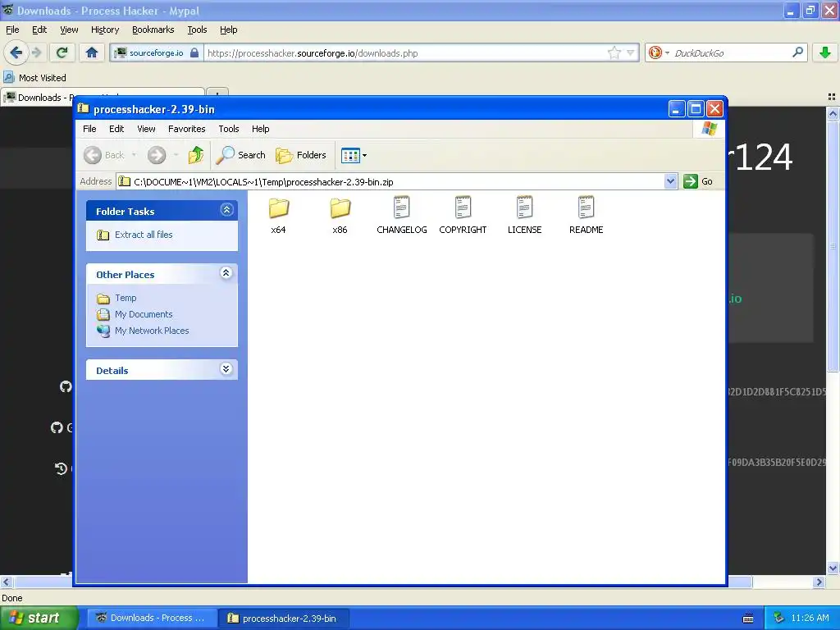
Task: Open Explorer Edit menu
Action: click(x=116, y=129)
